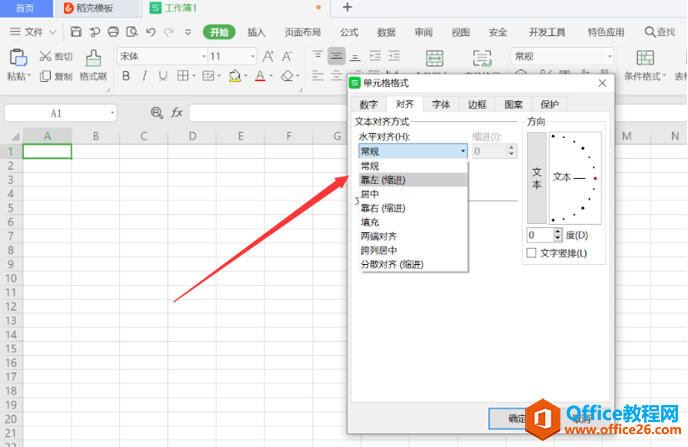Toggle the 文字竖排 checkbox
This screenshot has width=688, height=447.
[x=531, y=253]
